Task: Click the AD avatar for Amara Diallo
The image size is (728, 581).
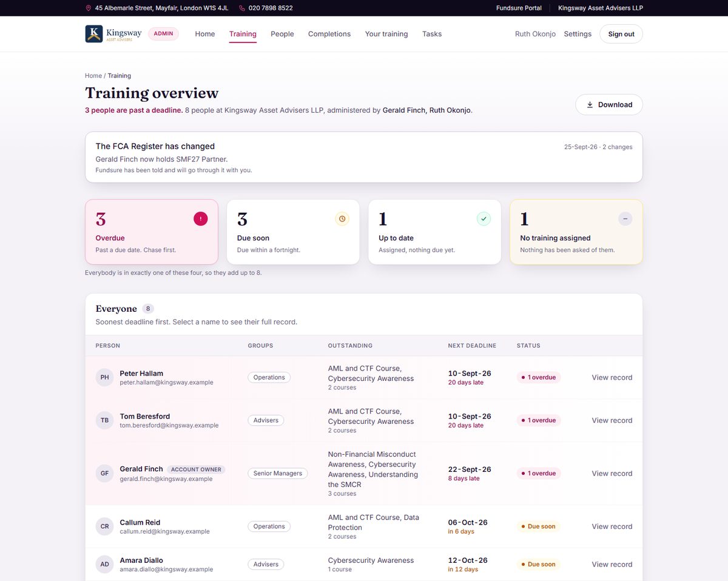Action: [105, 564]
